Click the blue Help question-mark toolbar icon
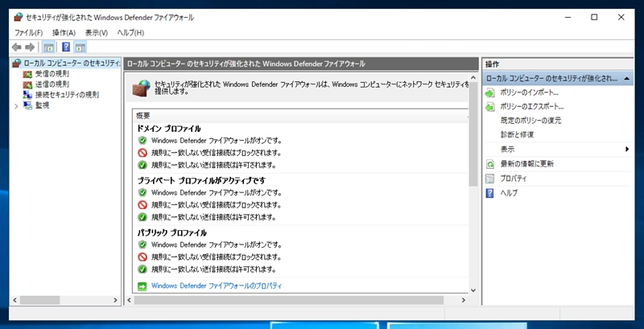This screenshot has width=644, height=329. pyautogui.click(x=66, y=47)
